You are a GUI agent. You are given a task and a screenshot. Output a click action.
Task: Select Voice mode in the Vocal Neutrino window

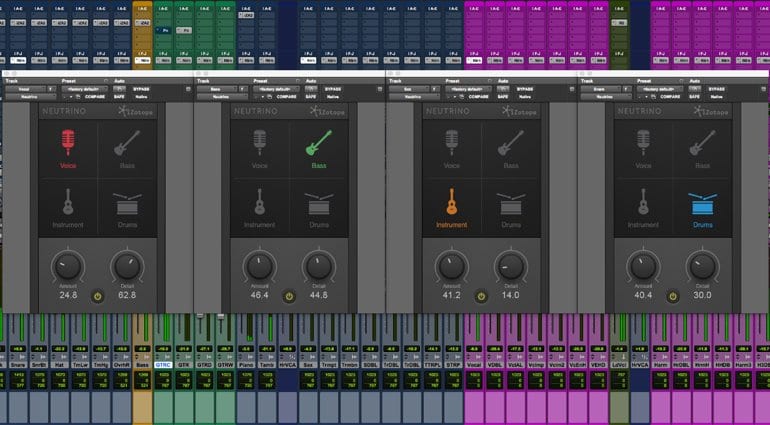[x=68, y=148]
